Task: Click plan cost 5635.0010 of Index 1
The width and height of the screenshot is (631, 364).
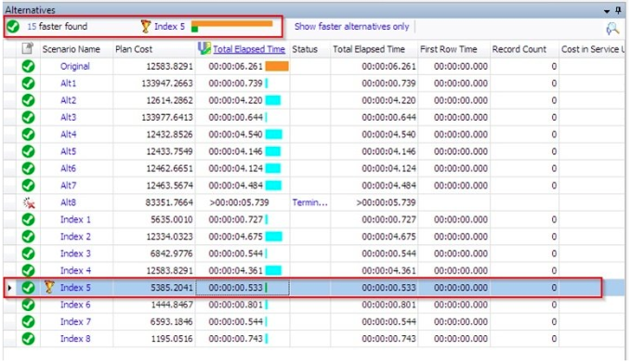Action: 172,219
